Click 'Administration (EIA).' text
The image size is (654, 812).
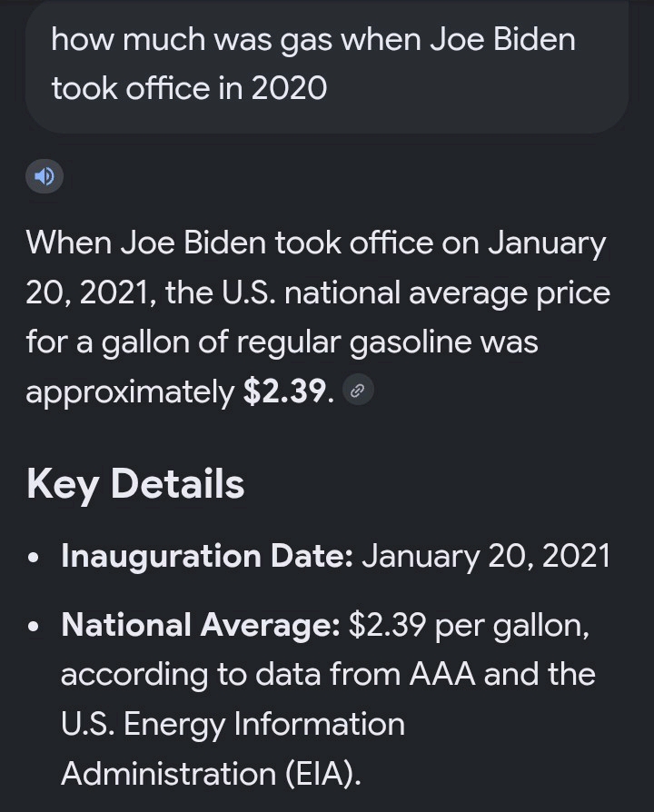click(211, 774)
